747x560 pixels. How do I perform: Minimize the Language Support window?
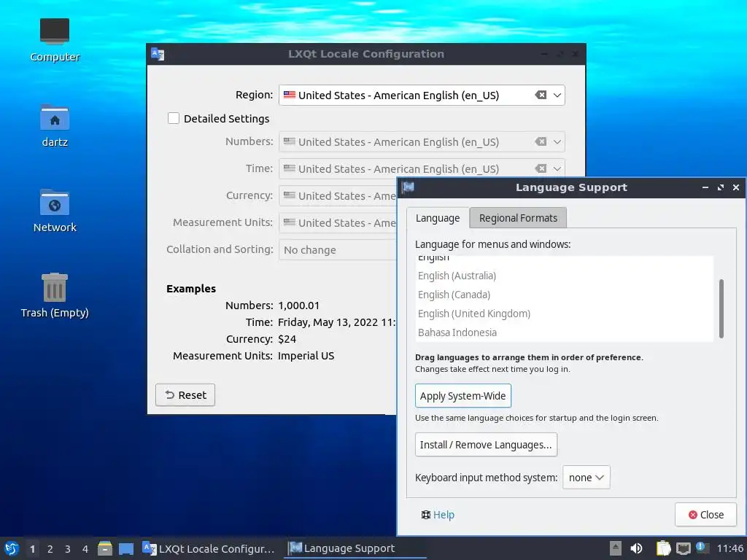tap(705, 187)
